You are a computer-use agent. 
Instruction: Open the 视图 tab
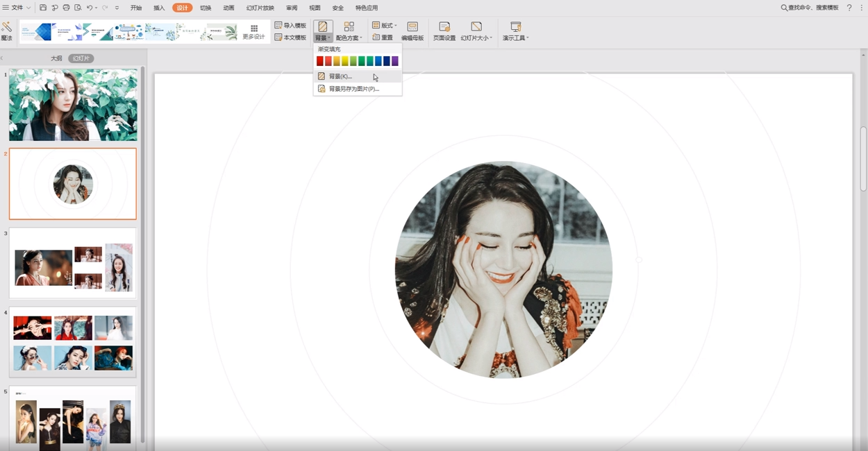[x=315, y=8]
